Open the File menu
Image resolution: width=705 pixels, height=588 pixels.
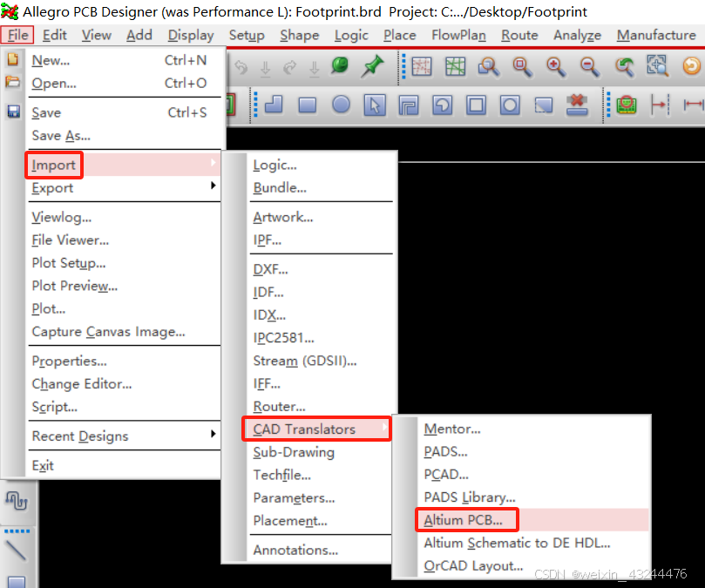[17, 35]
